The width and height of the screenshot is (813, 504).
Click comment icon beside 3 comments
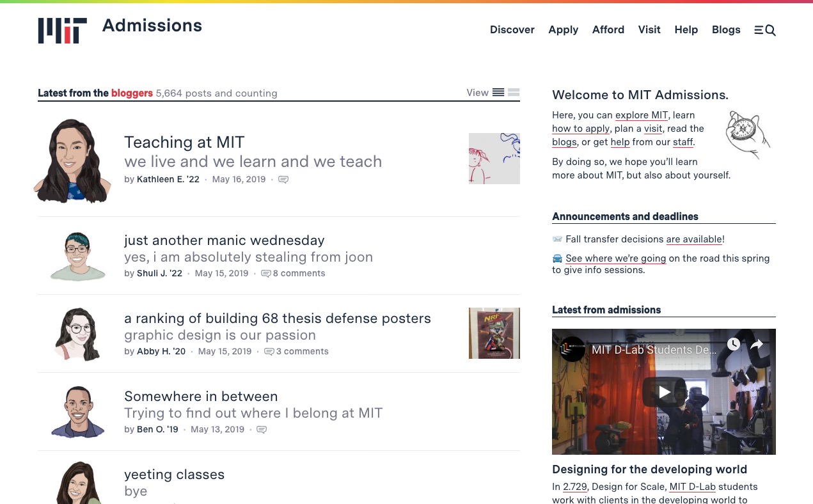point(269,352)
